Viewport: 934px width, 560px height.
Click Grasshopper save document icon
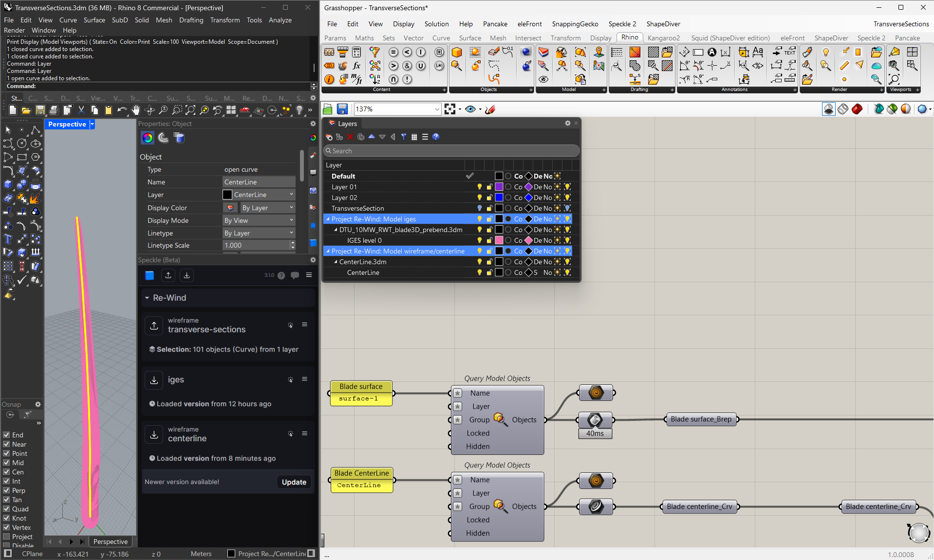click(342, 109)
